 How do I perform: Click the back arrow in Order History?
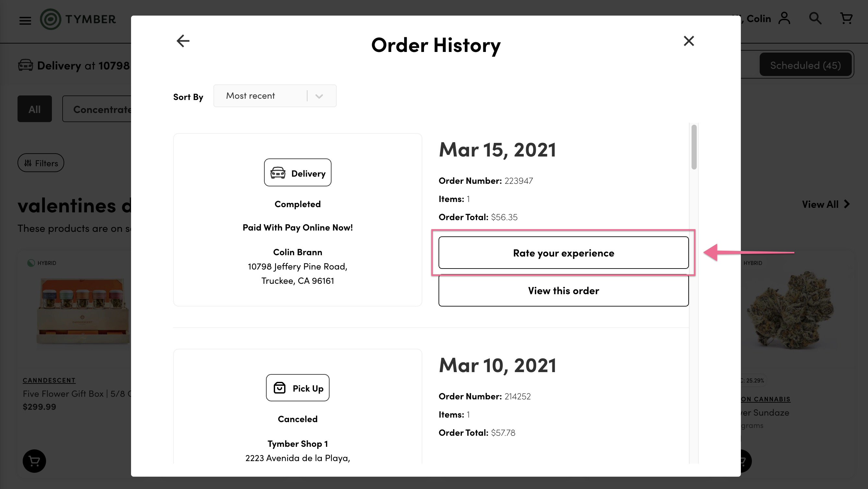pyautogui.click(x=183, y=41)
